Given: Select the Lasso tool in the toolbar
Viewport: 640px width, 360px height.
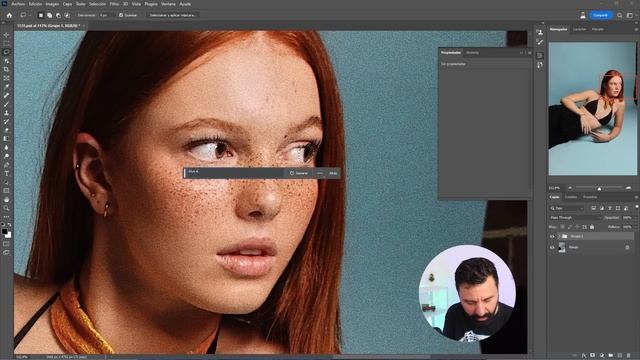Looking at the screenshot, I should 6,52.
